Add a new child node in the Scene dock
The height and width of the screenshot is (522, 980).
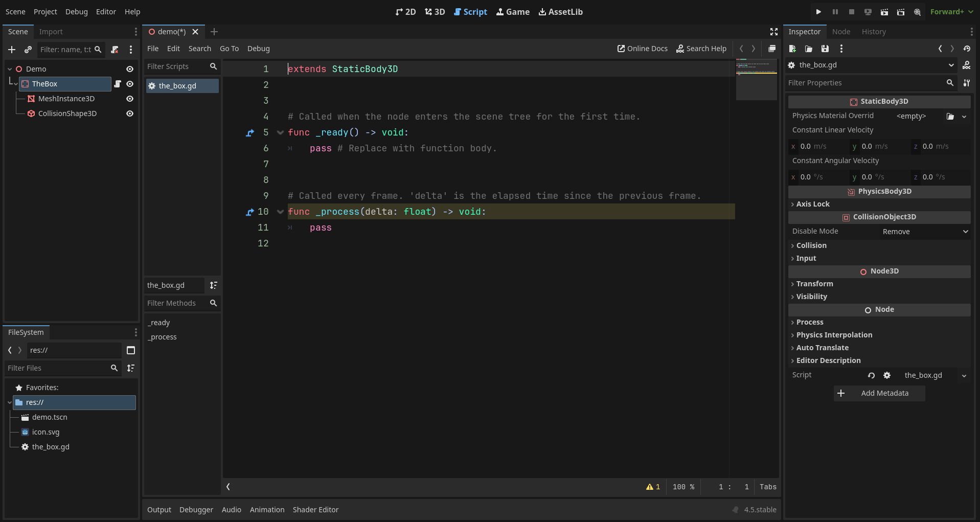pyautogui.click(x=11, y=50)
